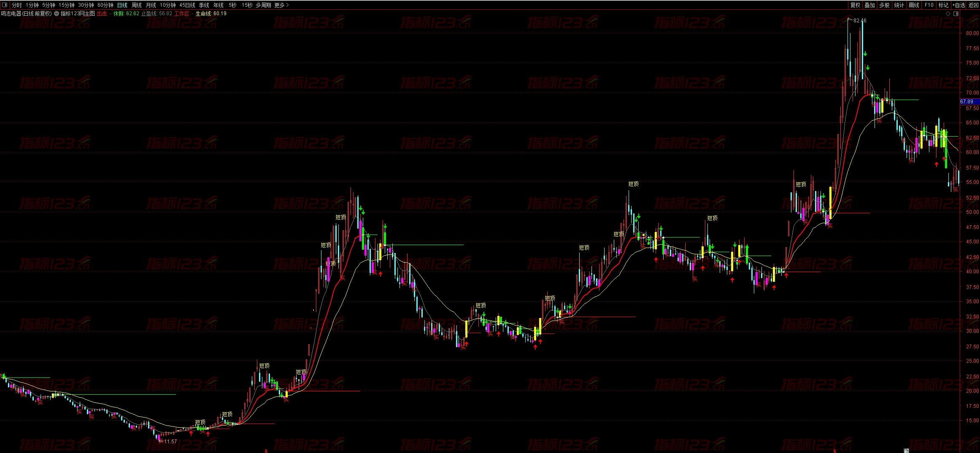The image size is (980, 453).
Task: Switch to 日线 daily chart
Action: pyautogui.click(x=122, y=5)
